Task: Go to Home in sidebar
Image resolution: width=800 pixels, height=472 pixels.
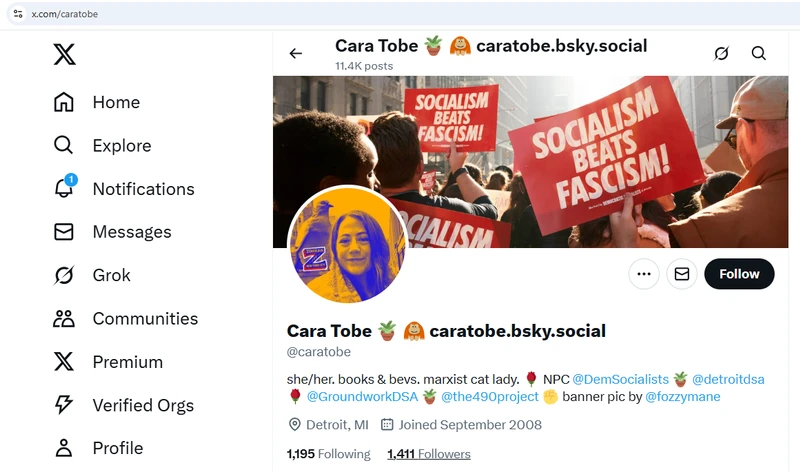Action: [116, 102]
